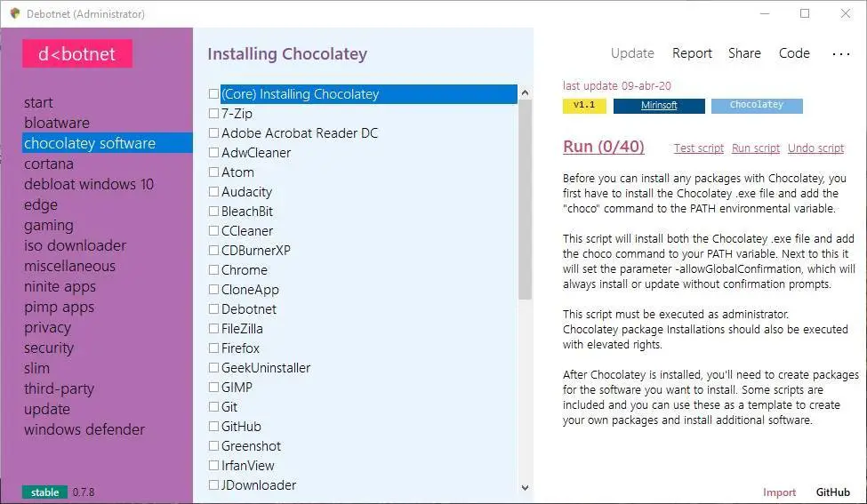The height and width of the screenshot is (504, 867).
Task: Go to the update sidebar category
Action: click(x=47, y=410)
